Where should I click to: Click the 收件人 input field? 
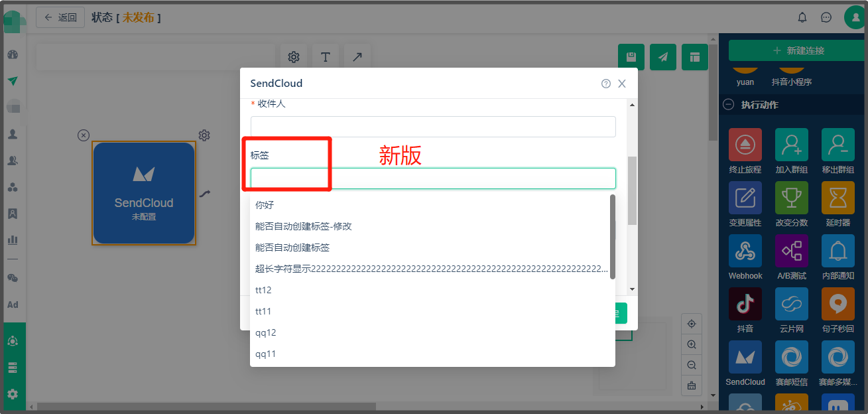point(433,127)
